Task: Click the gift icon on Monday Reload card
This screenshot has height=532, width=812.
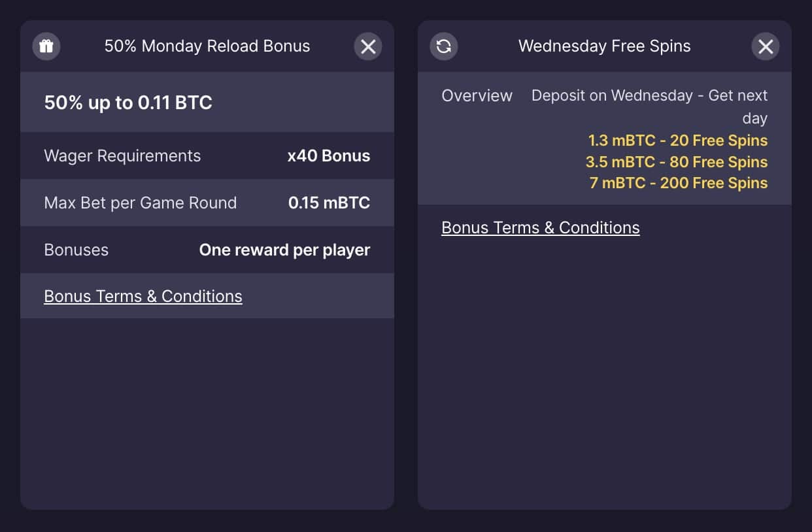Action: [x=46, y=46]
